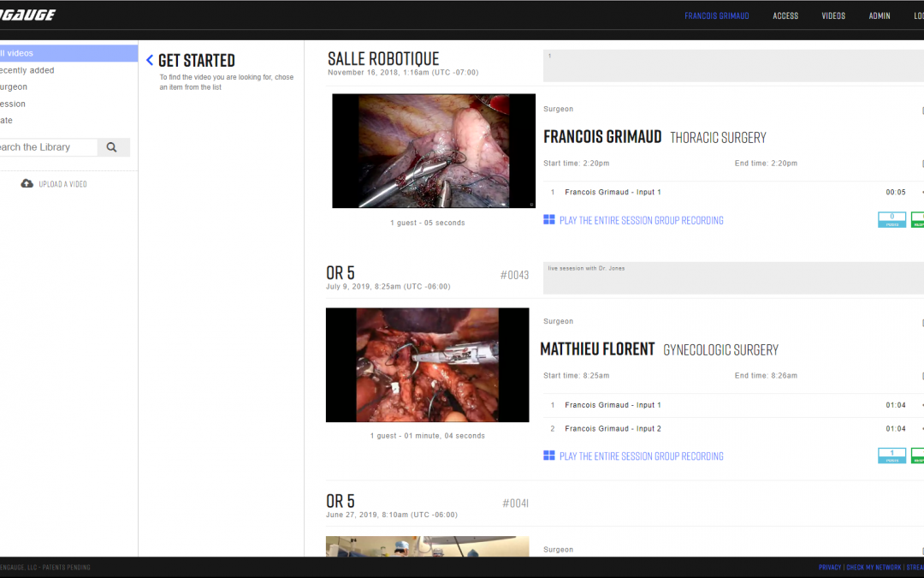The height and width of the screenshot is (578, 924).
Task: Click the OR 5 title dated July 9, 2019
Action: point(341,273)
